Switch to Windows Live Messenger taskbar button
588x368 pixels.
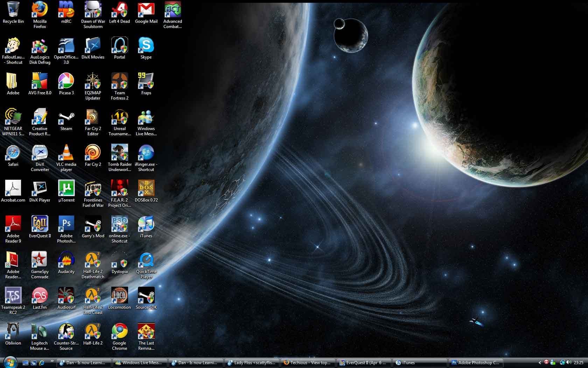click(140, 363)
